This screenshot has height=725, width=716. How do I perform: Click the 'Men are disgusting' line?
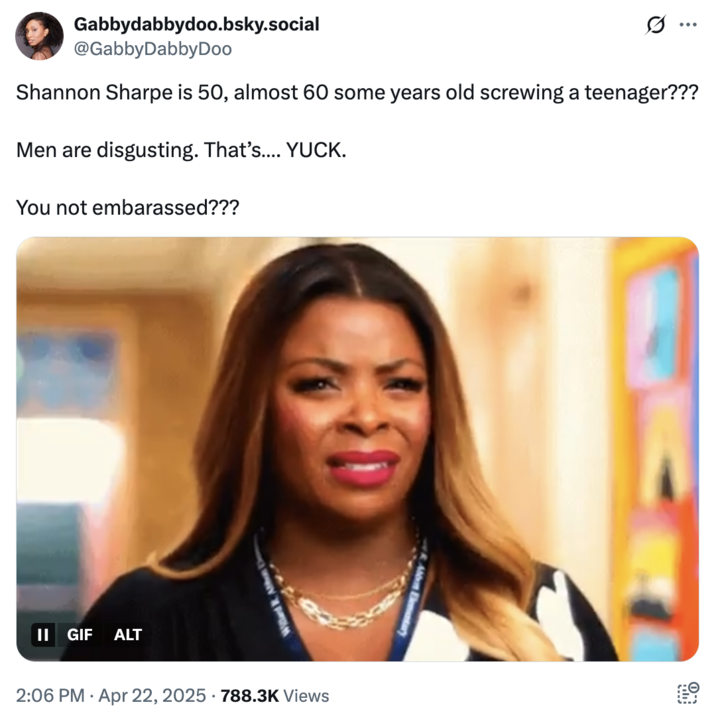181,150
